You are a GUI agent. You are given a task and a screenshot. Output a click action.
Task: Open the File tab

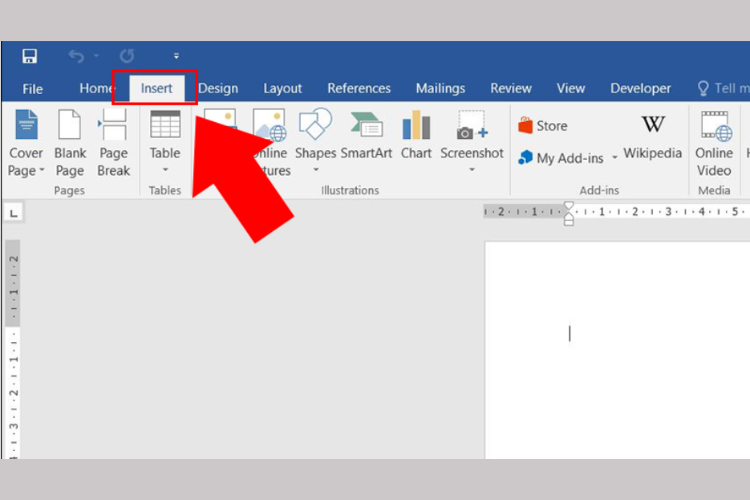[33, 89]
